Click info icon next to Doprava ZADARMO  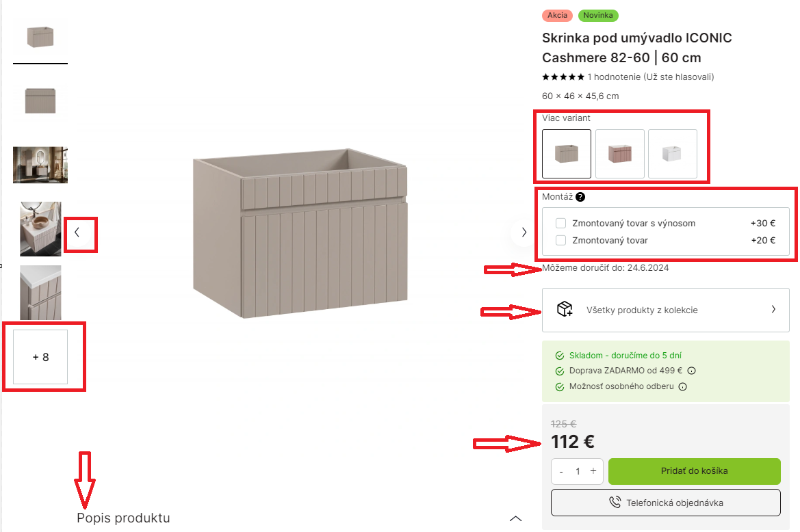(x=691, y=371)
